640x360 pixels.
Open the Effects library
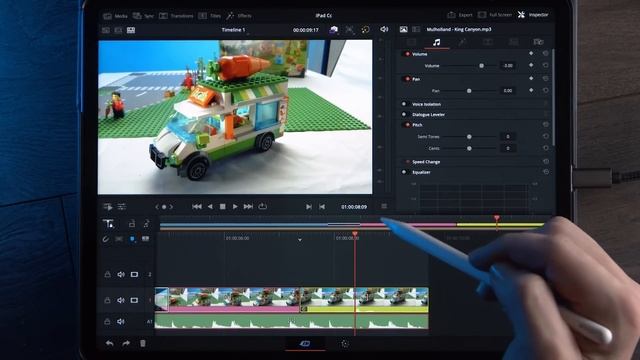(x=239, y=16)
